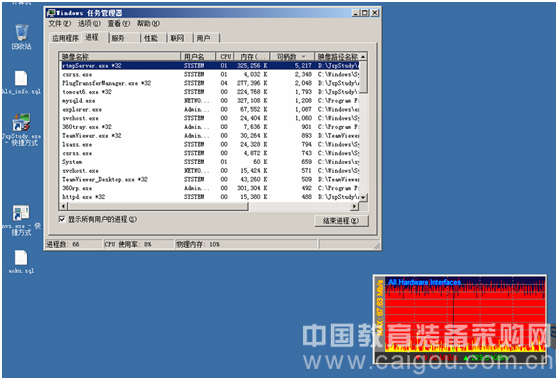Click horizontal scrollbar right arrow
This screenshot has width=558, height=380.
(x=355, y=206)
